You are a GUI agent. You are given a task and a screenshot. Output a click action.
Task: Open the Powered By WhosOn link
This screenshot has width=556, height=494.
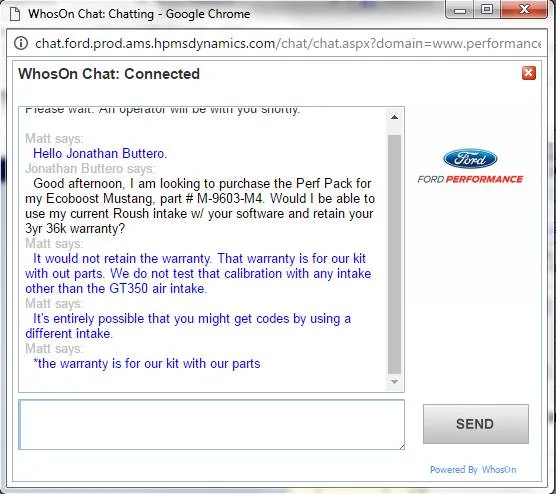(473, 470)
